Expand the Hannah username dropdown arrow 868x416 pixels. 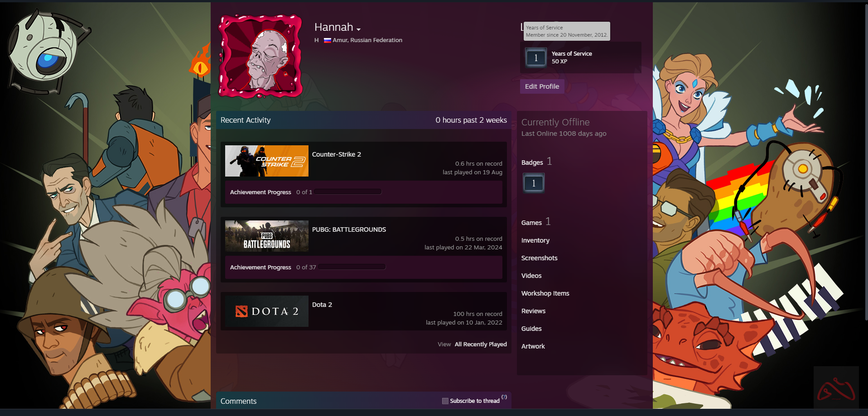pyautogui.click(x=358, y=29)
